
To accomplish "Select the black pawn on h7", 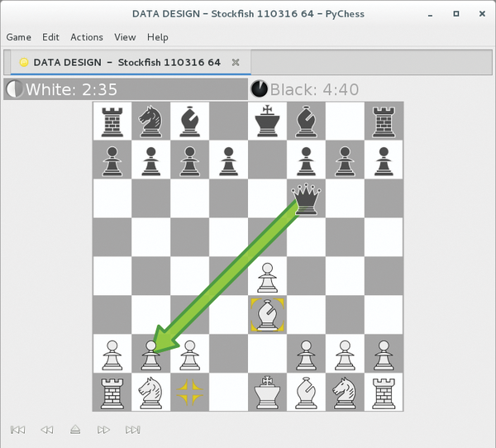I will (x=384, y=160).
